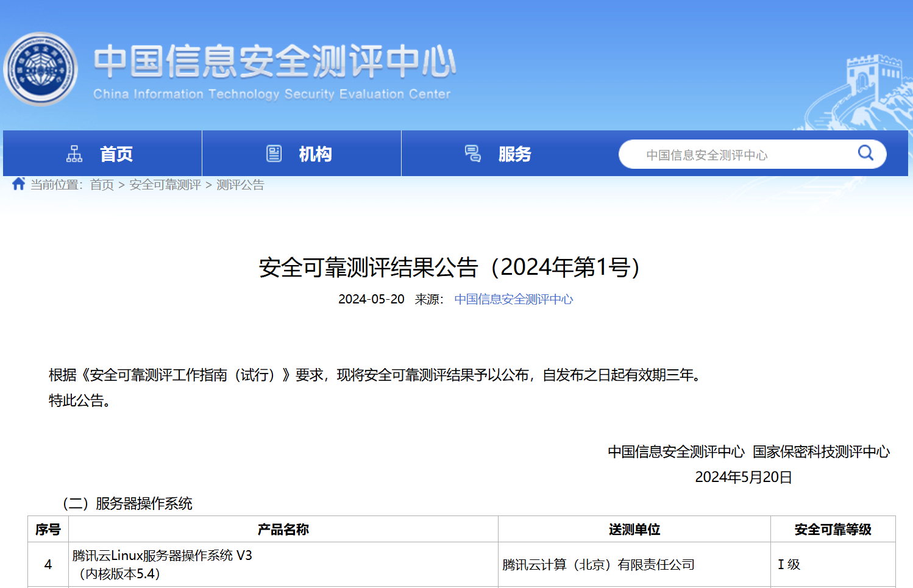The height and width of the screenshot is (588, 913).
Task: Click the chat bubble icon beside 服务
Action: coord(473,154)
